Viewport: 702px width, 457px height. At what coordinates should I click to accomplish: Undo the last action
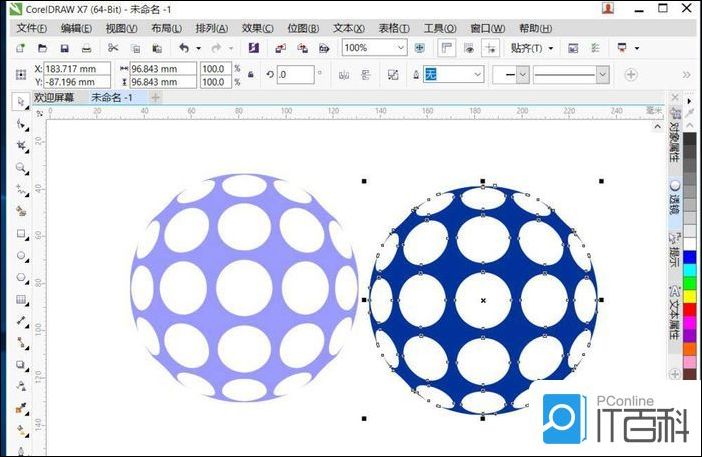(184, 48)
